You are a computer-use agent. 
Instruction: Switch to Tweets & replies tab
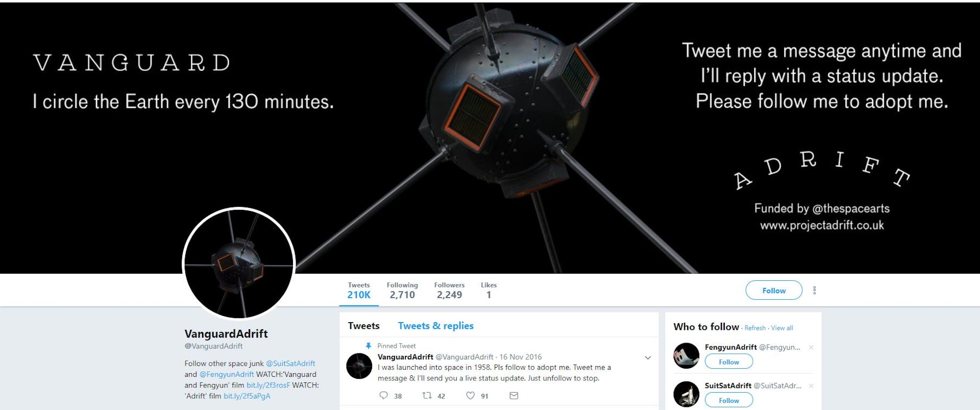pyautogui.click(x=435, y=326)
